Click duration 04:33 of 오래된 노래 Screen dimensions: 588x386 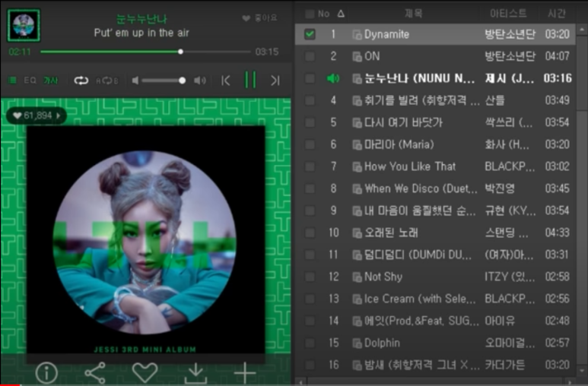click(558, 233)
